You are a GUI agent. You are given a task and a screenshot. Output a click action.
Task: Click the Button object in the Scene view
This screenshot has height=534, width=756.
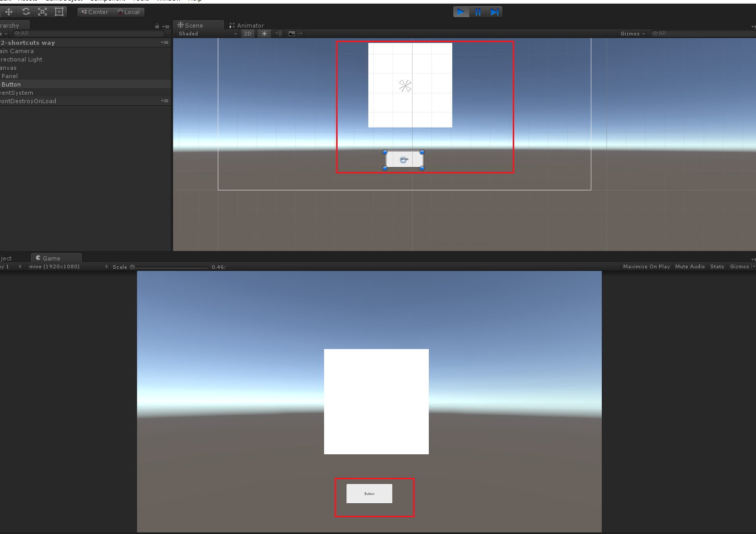pyautogui.click(x=404, y=160)
